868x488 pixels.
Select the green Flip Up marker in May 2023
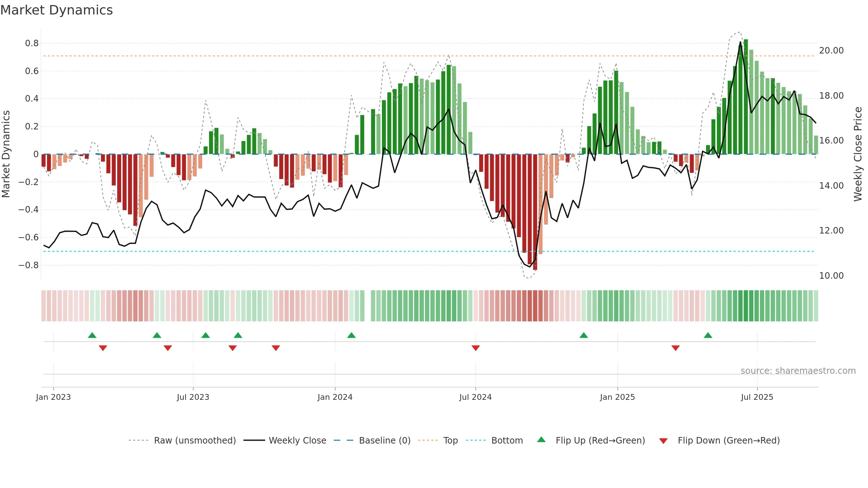point(157,335)
